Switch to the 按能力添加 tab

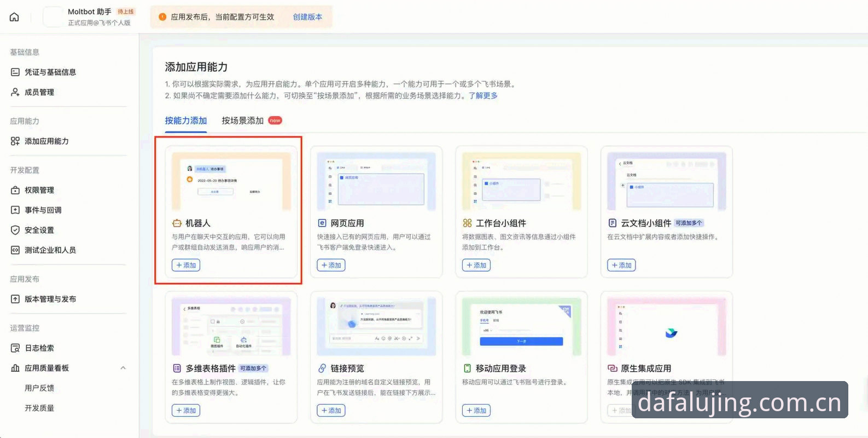(x=186, y=121)
